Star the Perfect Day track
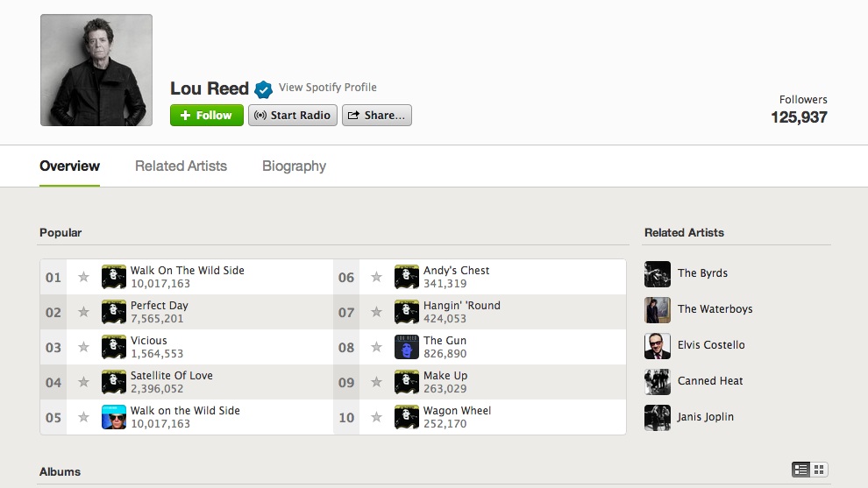 pos(84,312)
